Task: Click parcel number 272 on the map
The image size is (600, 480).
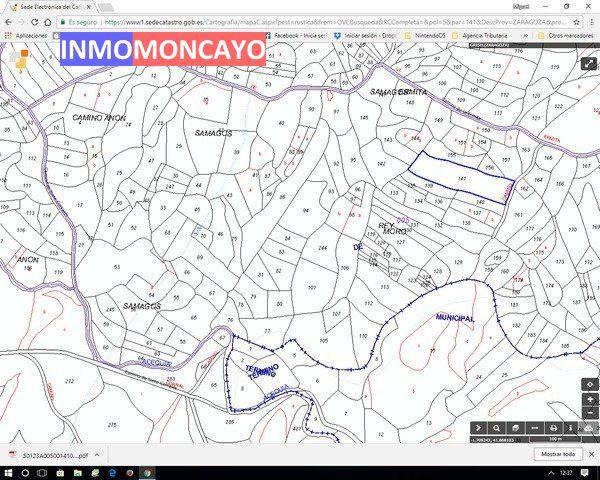Action: [x=70, y=381]
